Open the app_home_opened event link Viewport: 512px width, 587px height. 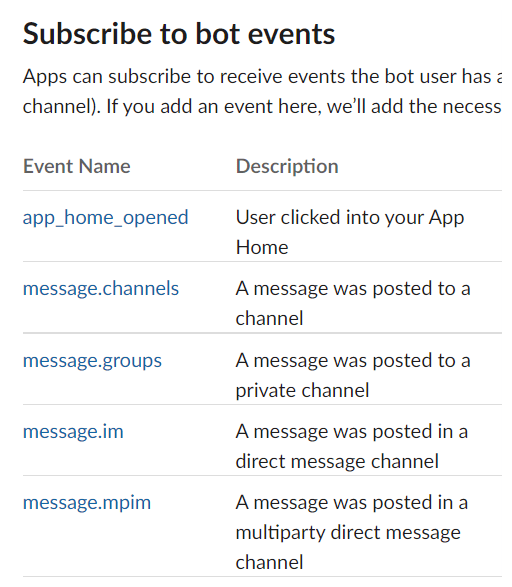pos(106,218)
